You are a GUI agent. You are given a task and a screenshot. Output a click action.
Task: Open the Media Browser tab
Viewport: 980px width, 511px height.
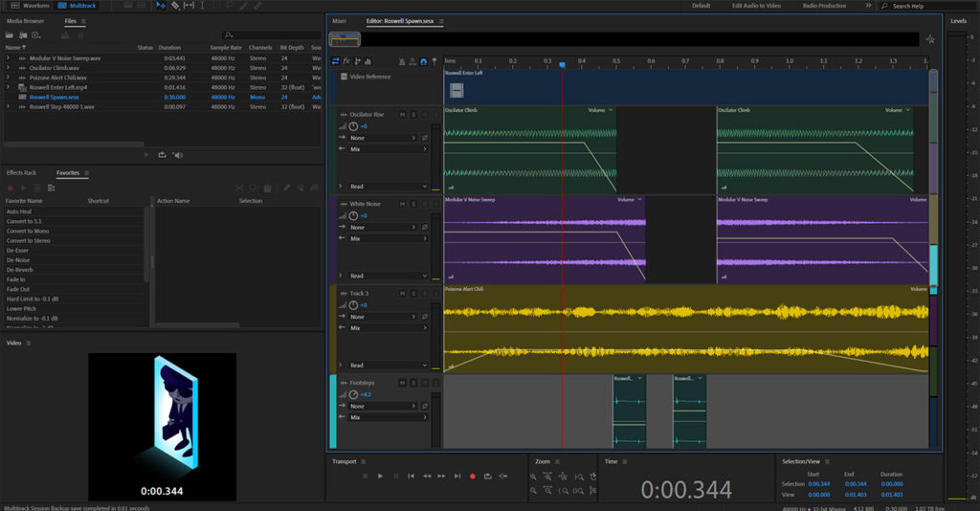coord(26,21)
